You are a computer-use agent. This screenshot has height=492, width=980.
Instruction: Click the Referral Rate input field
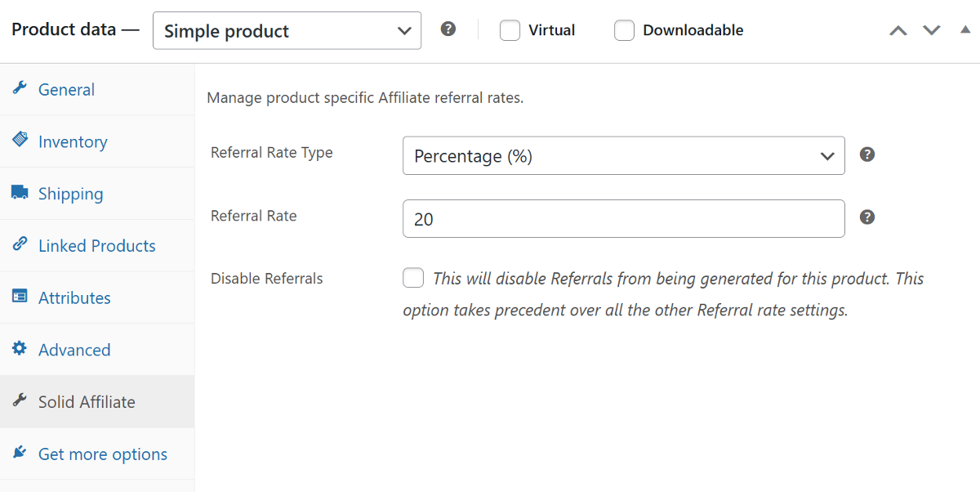(x=623, y=219)
